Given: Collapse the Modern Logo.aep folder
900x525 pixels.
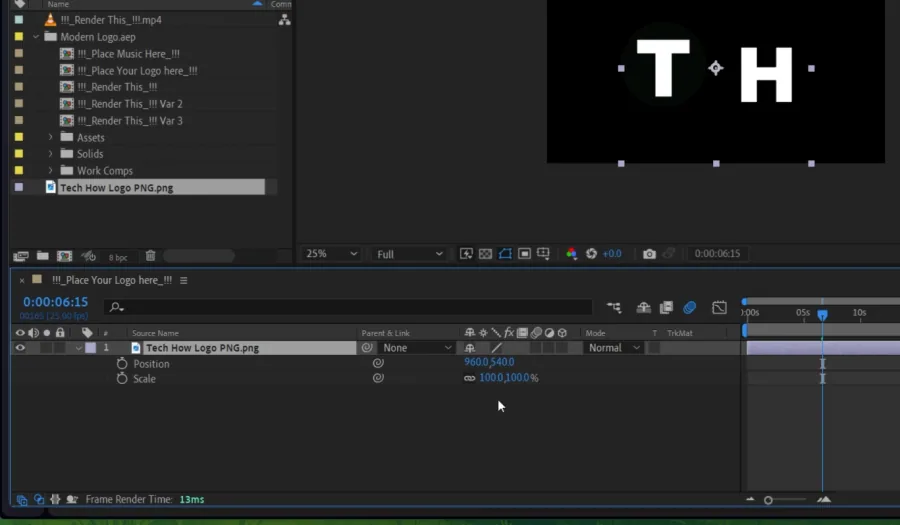Looking at the screenshot, I should 36,37.
